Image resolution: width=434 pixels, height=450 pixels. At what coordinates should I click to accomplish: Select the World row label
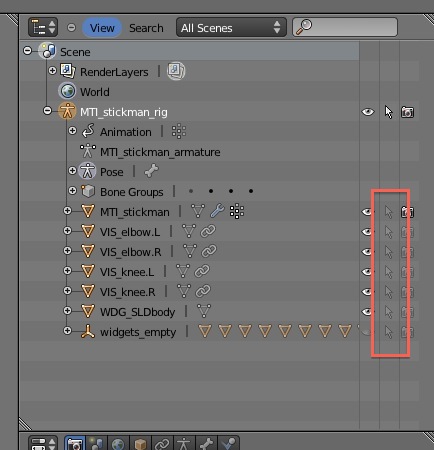(x=95, y=92)
